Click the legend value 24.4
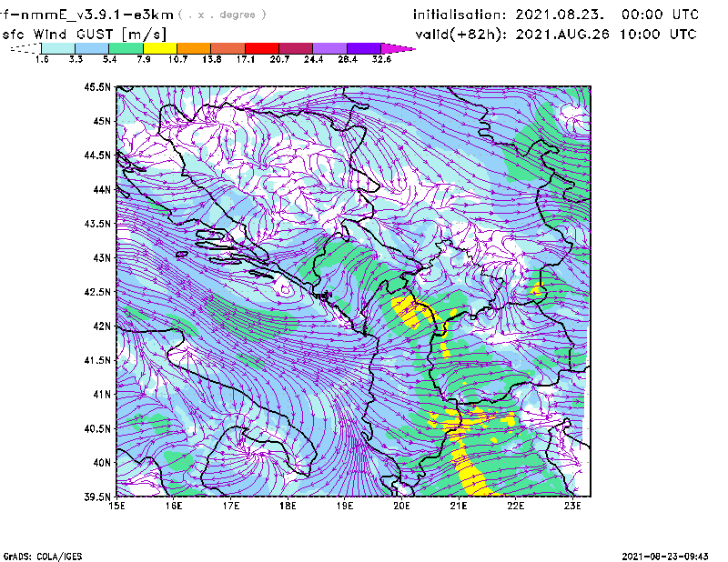Viewport: 728px width, 562px height. [x=313, y=59]
